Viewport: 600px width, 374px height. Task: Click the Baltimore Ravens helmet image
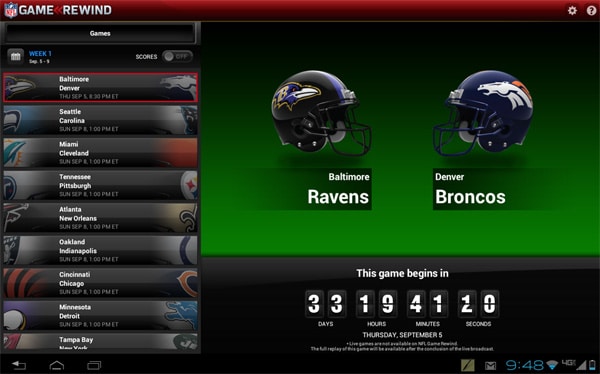pyautogui.click(x=321, y=113)
